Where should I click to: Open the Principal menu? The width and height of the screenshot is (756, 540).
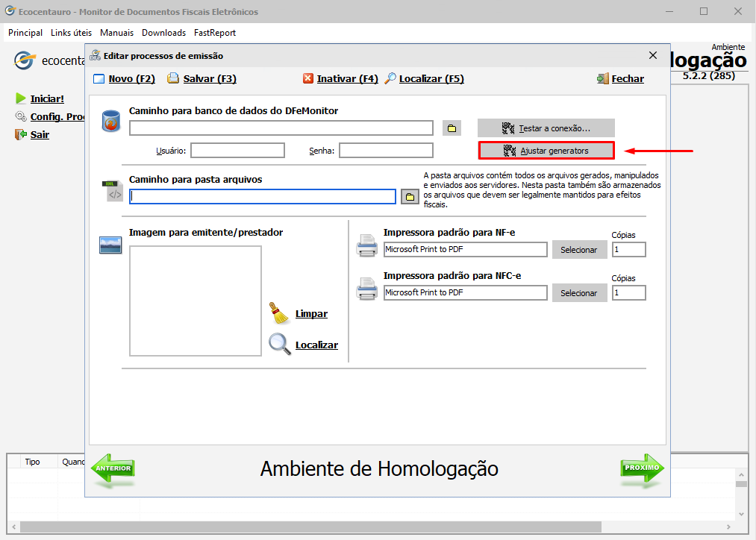[25, 33]
